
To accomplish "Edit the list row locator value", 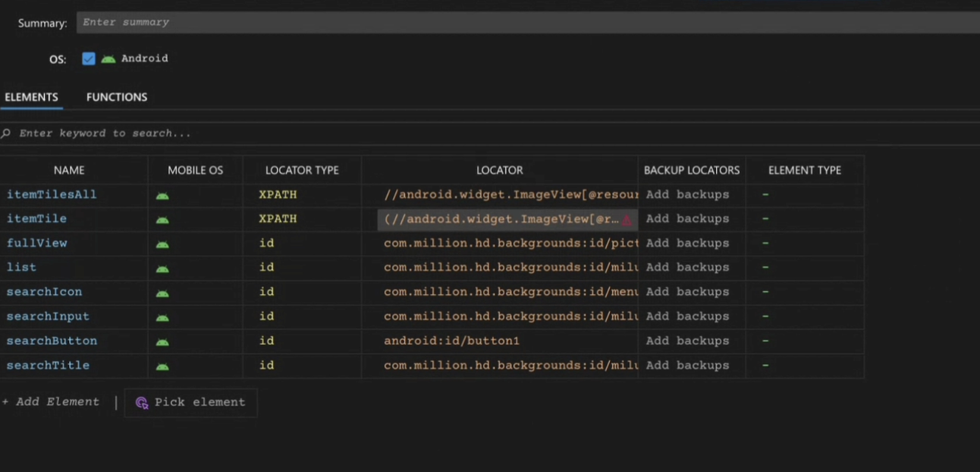I will pos(510,268).
